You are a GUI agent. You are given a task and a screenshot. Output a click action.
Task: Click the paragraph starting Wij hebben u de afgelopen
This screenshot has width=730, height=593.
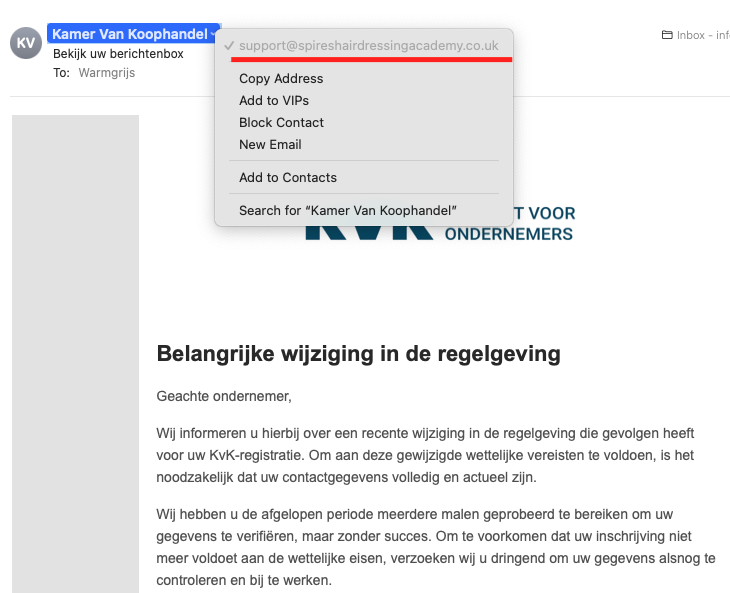pyautogui.click(x=436, y=547)
